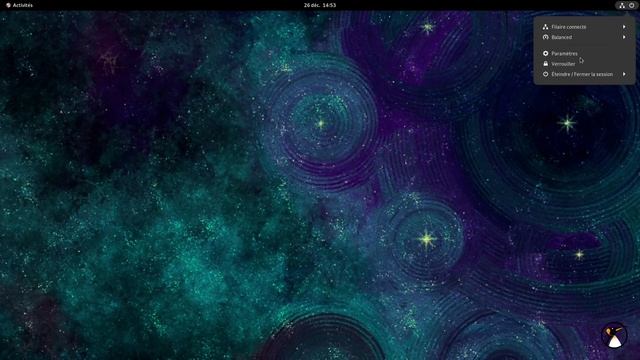
Task: Click the wired network icon in top bar
Action: (x=622, y=5)
